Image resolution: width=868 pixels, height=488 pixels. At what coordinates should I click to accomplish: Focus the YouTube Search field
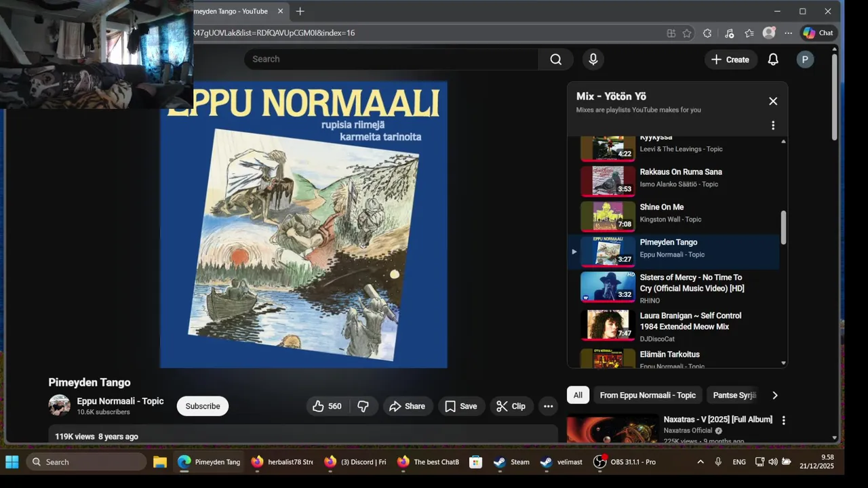(x=392, y=59)
